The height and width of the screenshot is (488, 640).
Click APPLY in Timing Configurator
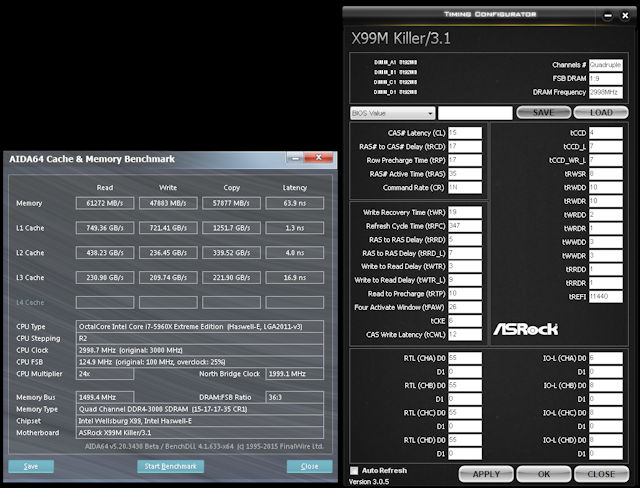click(486, 474)
